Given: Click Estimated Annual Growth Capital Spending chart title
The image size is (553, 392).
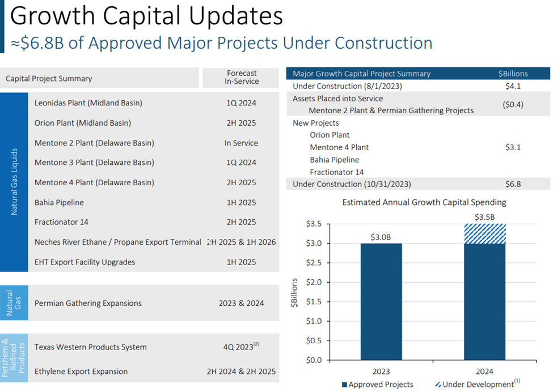Looking at the screenshot, I should pyautogui.click(x=424, y=202).
